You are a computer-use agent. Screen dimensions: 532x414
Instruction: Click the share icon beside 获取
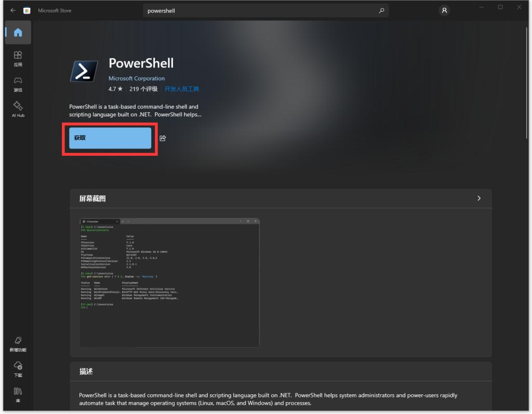(163, 138)
